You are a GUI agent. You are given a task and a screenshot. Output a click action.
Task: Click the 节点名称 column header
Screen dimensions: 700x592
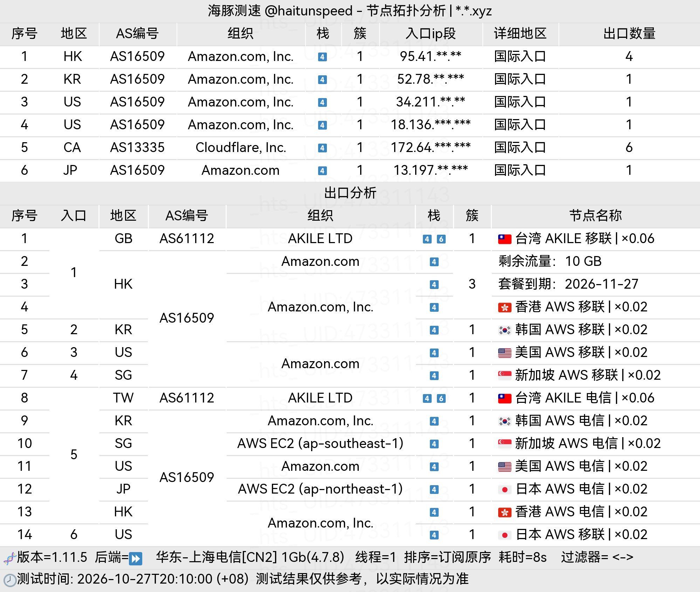point(595,215)
